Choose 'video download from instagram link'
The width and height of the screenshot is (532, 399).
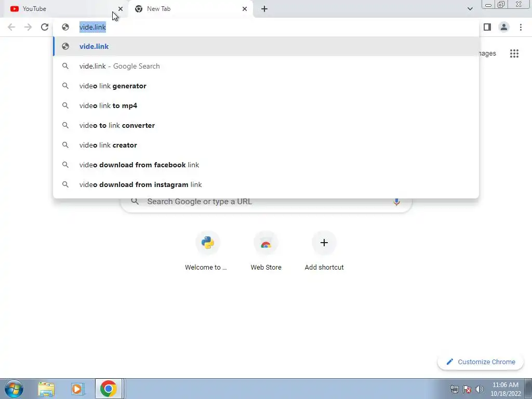click(x=266, y=184)
